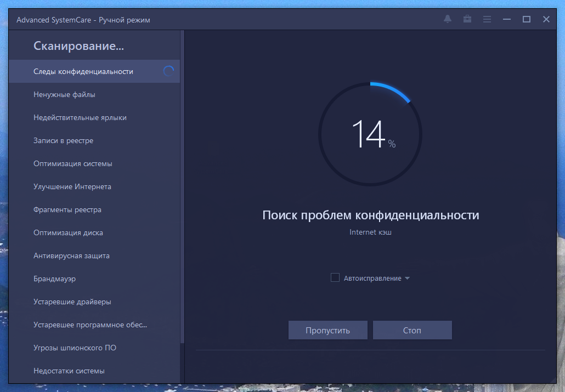
Task: Stop the scan with Стоп button
Action: click(x=412, y=330)
